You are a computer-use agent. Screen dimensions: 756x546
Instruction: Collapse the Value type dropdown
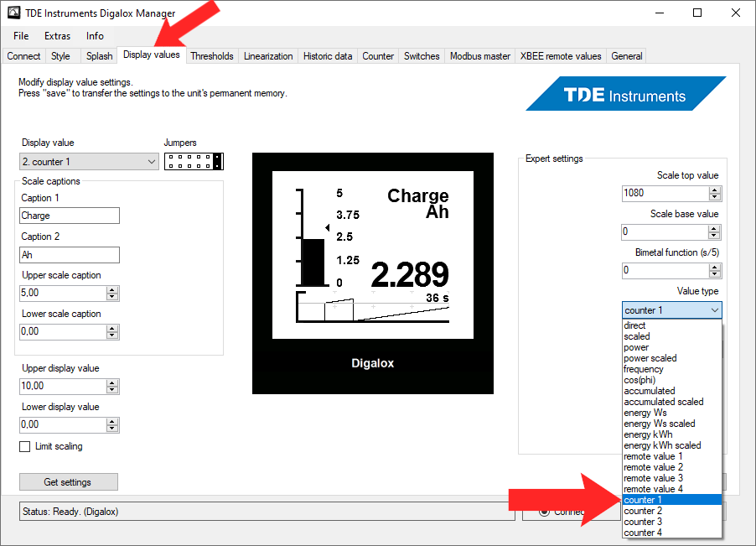click(x=671, y=310)
